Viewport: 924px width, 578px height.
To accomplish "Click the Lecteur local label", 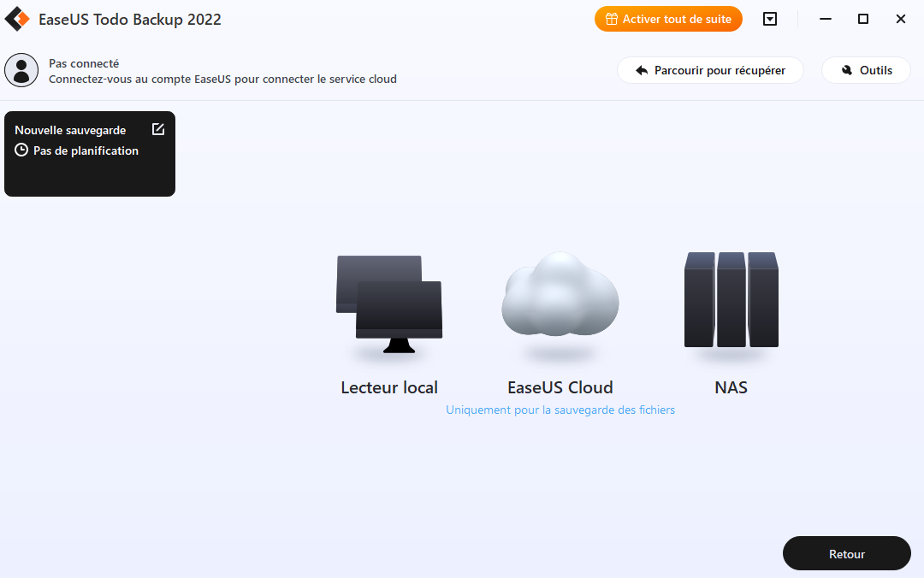I will click(x=389, y=387).
